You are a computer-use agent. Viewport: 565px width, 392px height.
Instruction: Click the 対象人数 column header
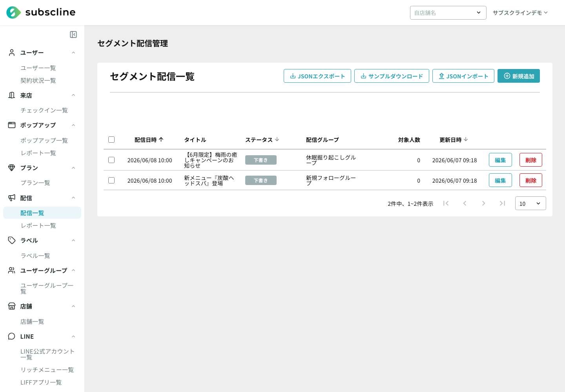coord(409,140)
